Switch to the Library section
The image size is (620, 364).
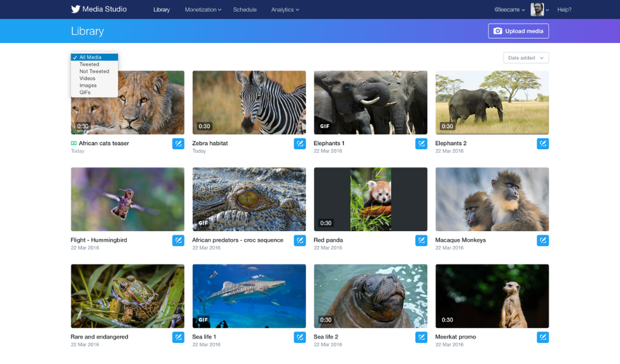(161, 9)
